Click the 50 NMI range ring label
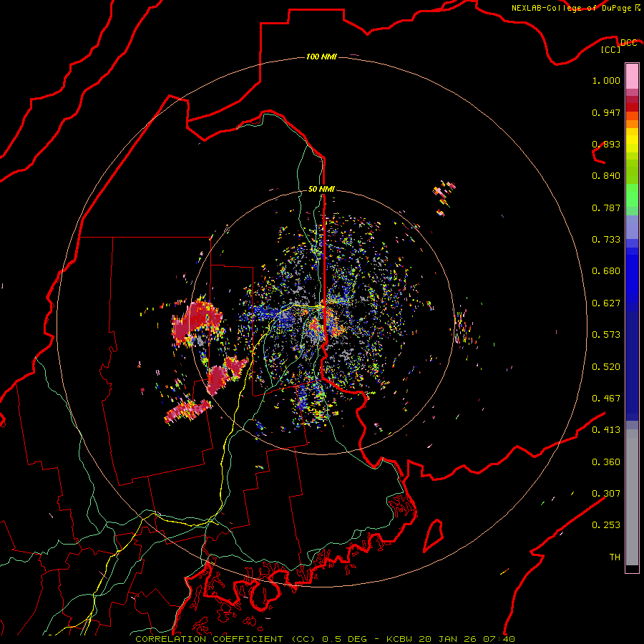The height and width of the screenshot is (644, 644). 321,189
